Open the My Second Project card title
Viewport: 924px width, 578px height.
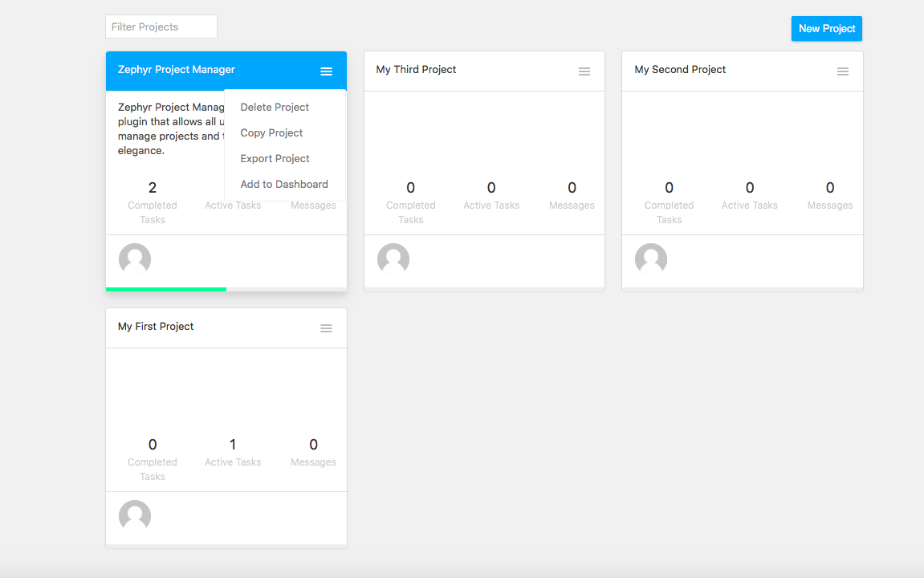[x=680, y=70]
